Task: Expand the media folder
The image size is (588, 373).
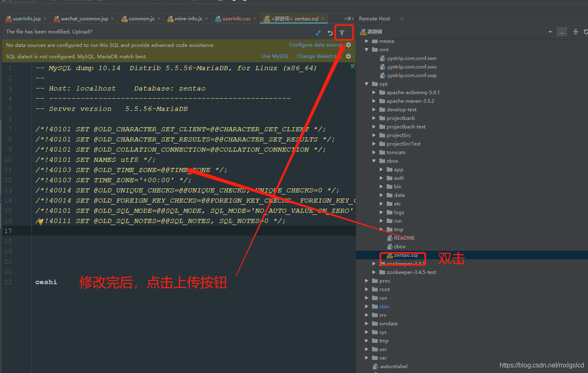Action: [x=367, y=41]
